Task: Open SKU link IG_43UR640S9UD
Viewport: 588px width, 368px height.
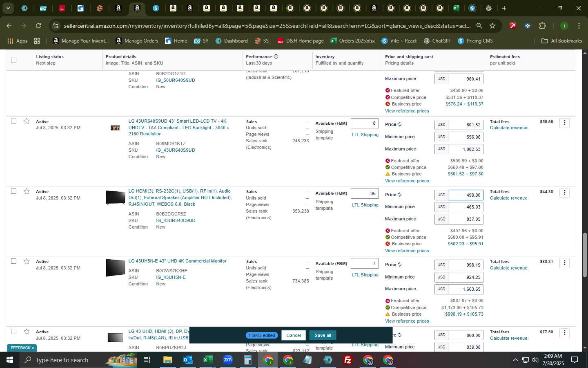Action: 176,150
